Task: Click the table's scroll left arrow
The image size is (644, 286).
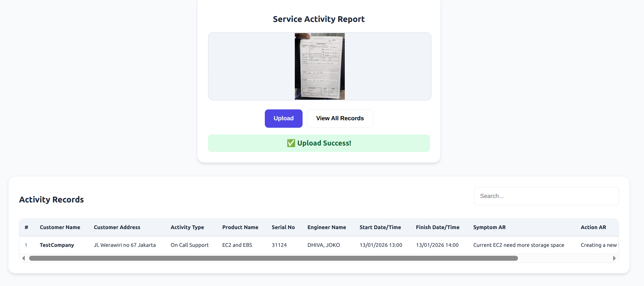Action: pyautogui.click(x=24, y=258)
